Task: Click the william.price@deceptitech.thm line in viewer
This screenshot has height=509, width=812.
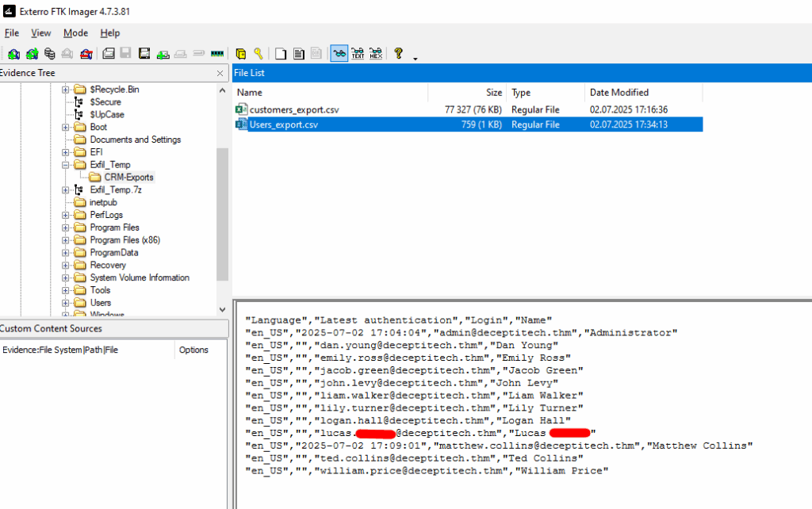Action: coord(427,471)
